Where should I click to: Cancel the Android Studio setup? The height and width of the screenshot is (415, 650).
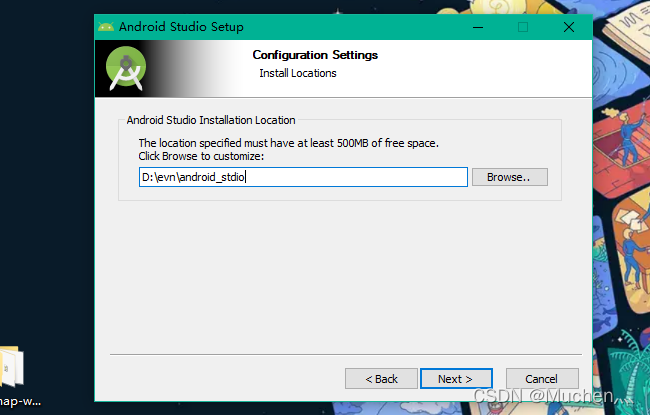pos(542,379)
